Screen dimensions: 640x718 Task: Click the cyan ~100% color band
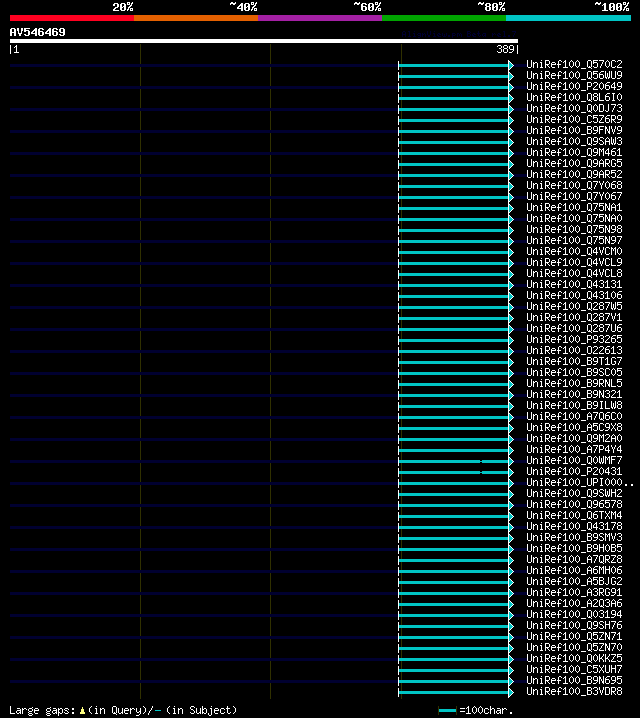568,18
